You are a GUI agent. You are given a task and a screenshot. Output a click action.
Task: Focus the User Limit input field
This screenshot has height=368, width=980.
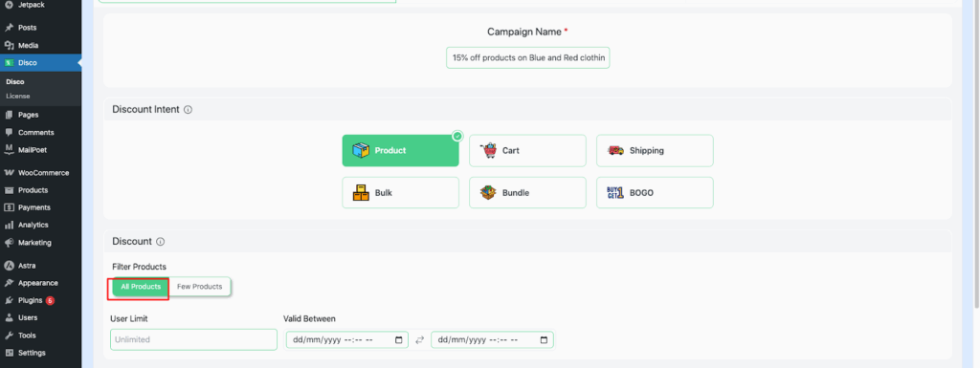point(193,340)
